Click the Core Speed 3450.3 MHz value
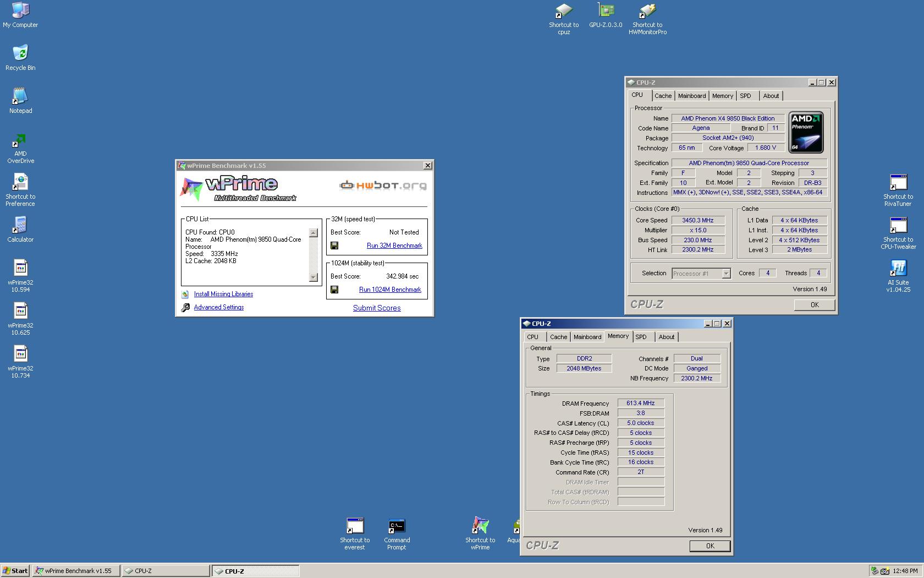The height and width of the screenshot is (578, 924). coord(697,220)
